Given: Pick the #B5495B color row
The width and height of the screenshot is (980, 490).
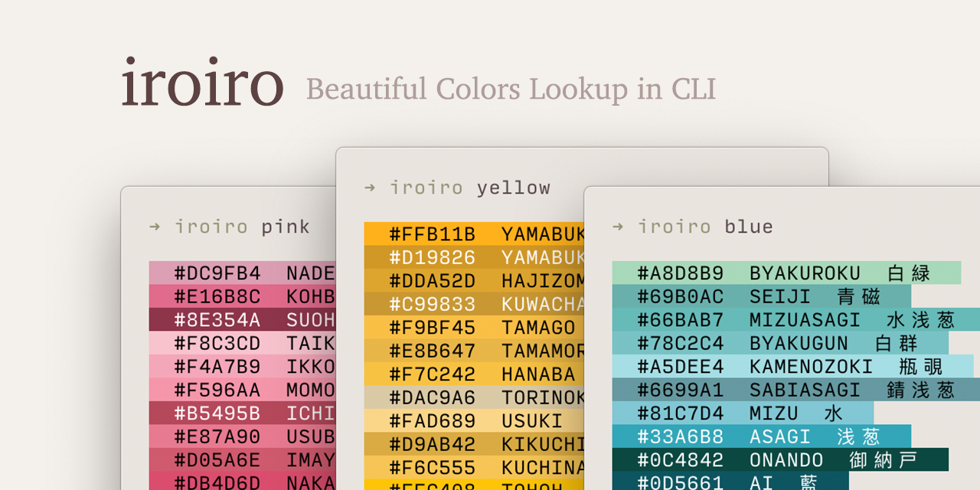Looking at the screenshot, I should 242,413.
